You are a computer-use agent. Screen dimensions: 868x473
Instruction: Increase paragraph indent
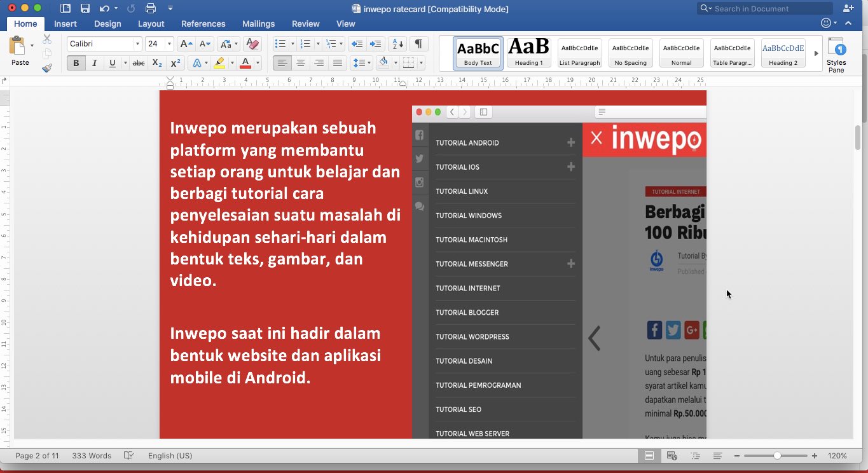(376, 44)
